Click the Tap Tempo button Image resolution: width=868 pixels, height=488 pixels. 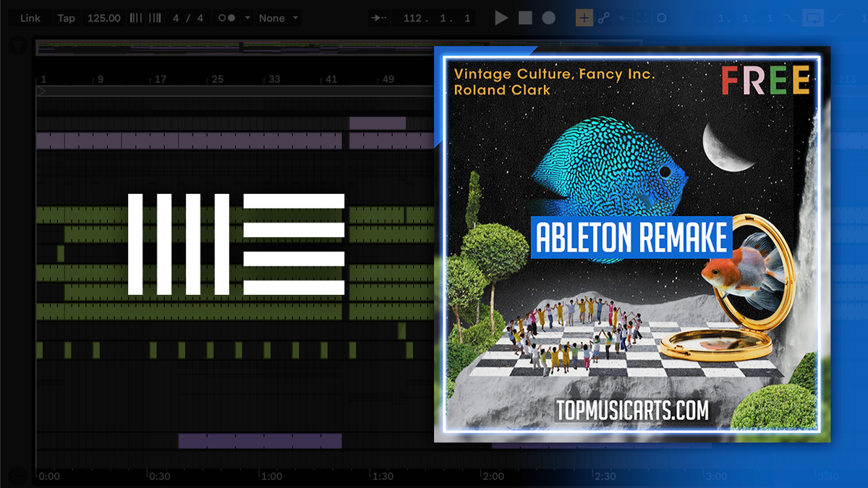click(x=67, y=17)
